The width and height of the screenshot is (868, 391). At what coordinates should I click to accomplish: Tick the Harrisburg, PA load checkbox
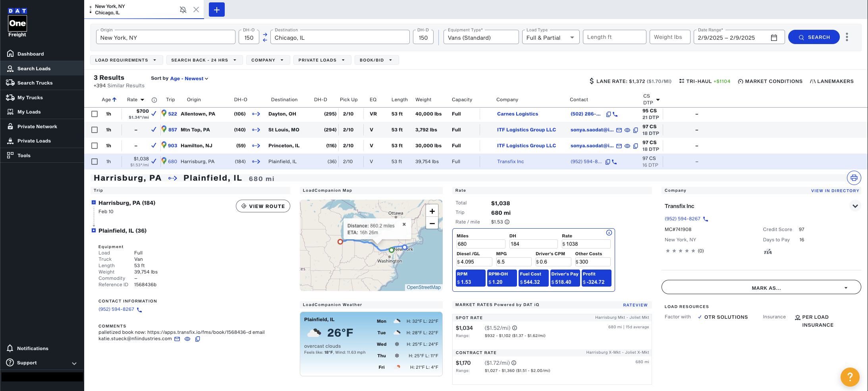(95, 162)
